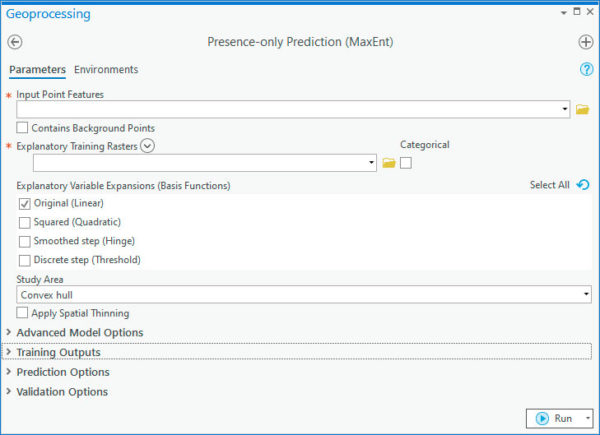Expand Advanced Model Options section
This screenshot has height=435, width=600.
pyautogui.click(x=80, y=332)
